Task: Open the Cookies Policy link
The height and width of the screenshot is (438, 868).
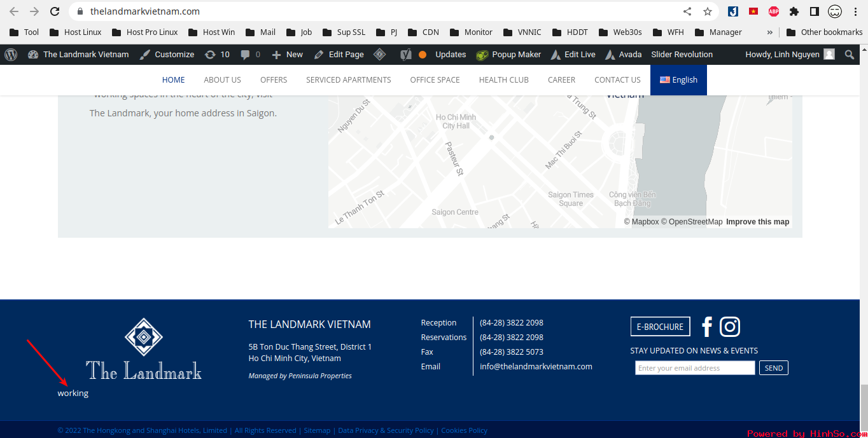Action: [x=465, y=430]
